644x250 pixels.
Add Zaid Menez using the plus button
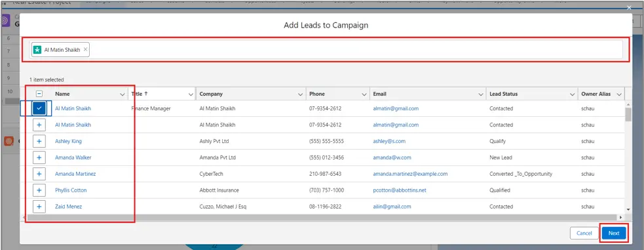click(39, 207)
